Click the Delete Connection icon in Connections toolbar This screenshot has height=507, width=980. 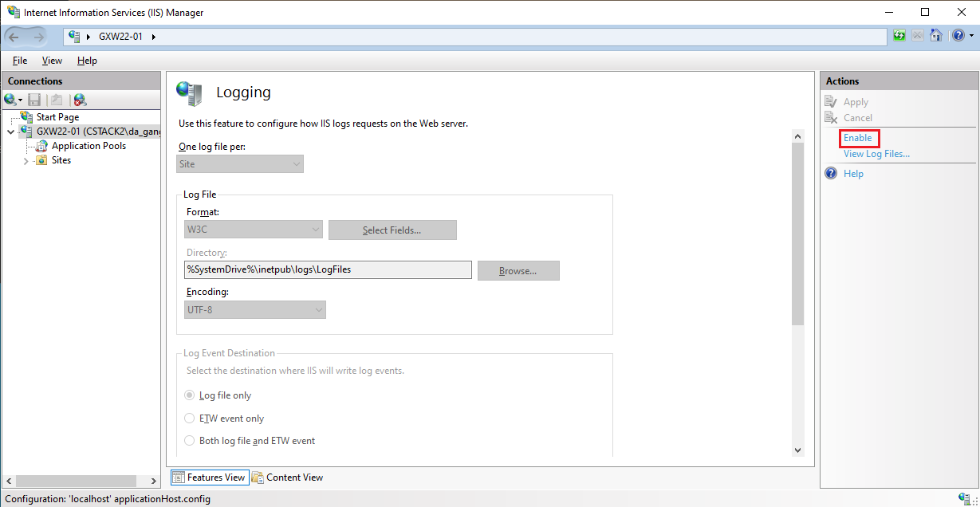coord(80,100)
